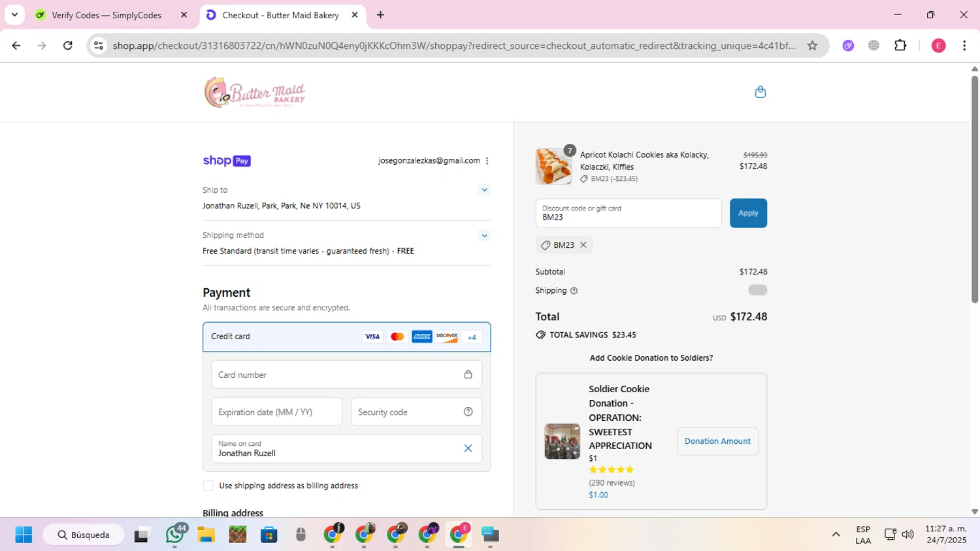Open the clock showing 11:27 a. m.

(945, 535)
